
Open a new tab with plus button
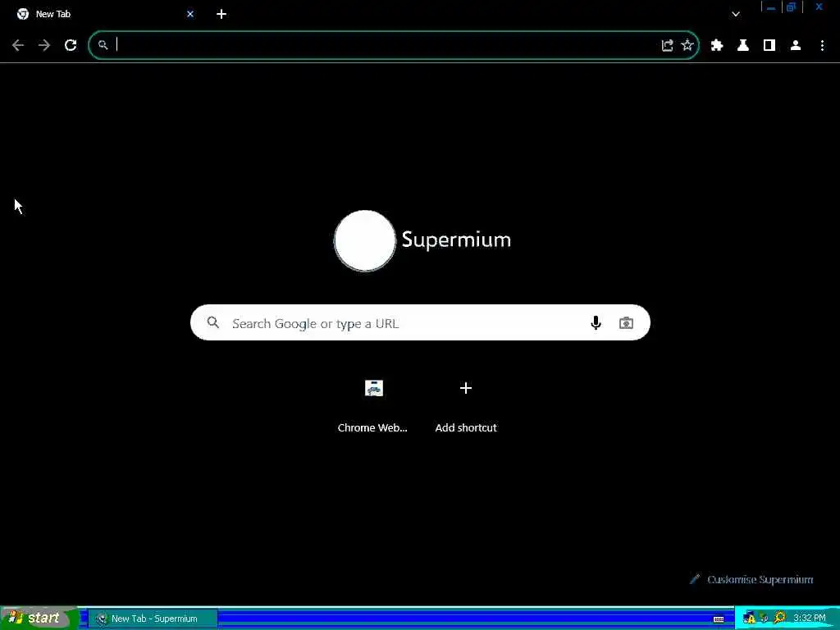(x=221, y=14)
